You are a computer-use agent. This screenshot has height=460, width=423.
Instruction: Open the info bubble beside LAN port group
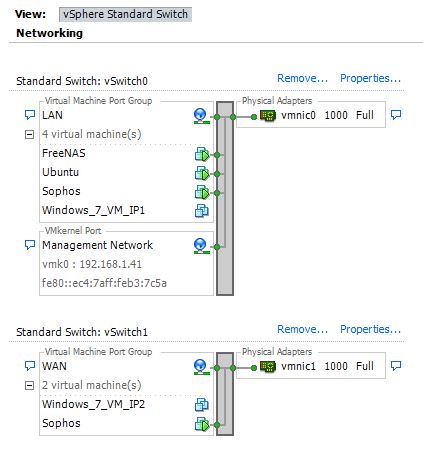(30, 115)
